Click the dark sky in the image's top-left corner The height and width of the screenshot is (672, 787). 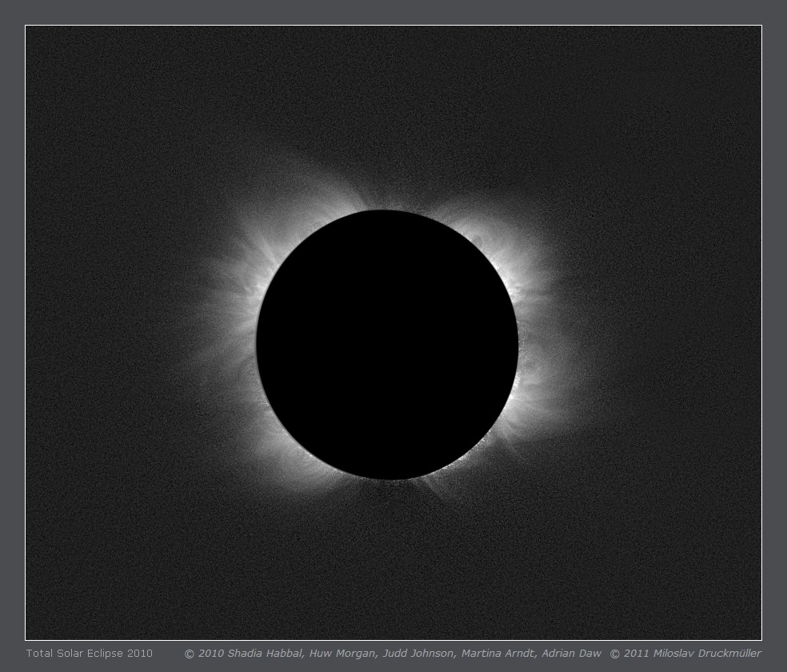click(64, 64)
